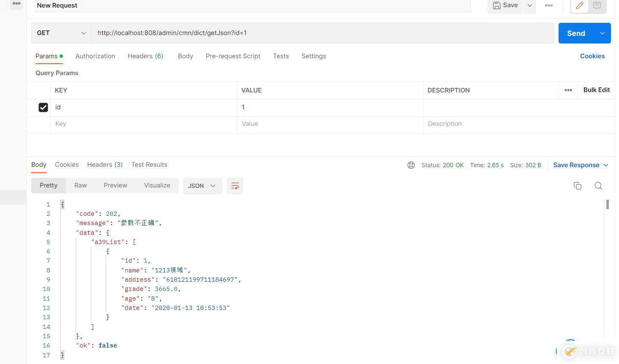Viewport: 619px width, 364px height.
Task: Click the request URL input field
Action: coord(321,33)
